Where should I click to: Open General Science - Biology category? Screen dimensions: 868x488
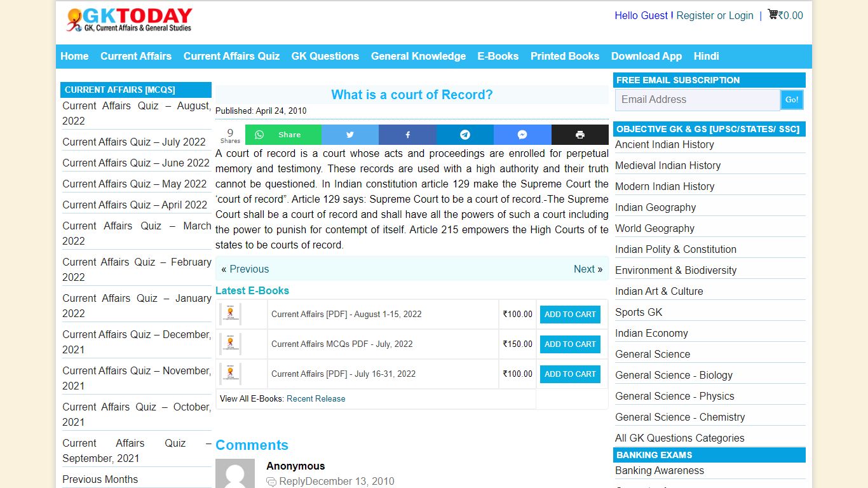pos(674,375)
